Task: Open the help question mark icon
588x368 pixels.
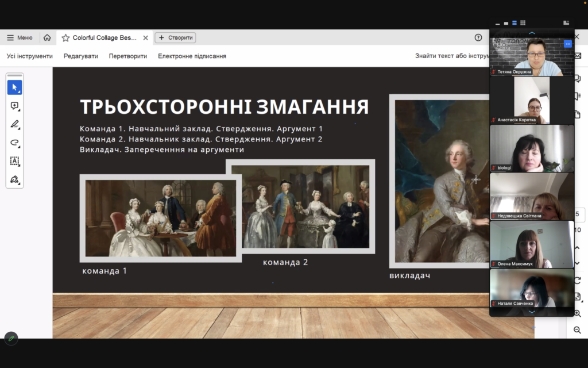Action: pyautogui.click(x=478, y=37)
